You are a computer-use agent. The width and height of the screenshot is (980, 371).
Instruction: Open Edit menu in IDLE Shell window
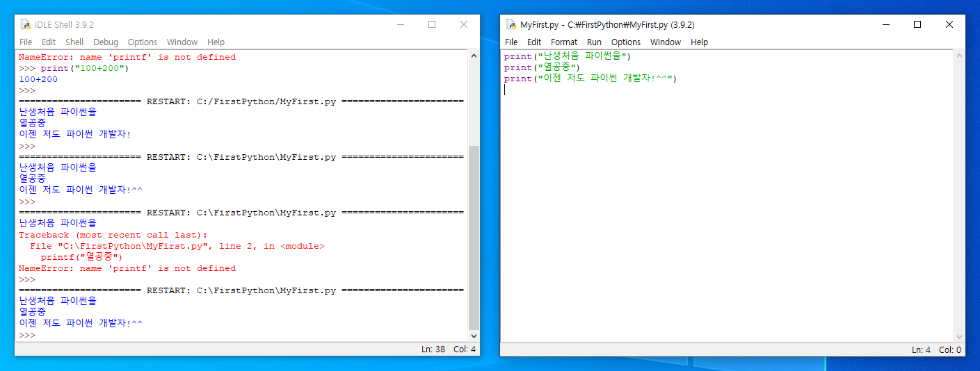coord(49,42)
